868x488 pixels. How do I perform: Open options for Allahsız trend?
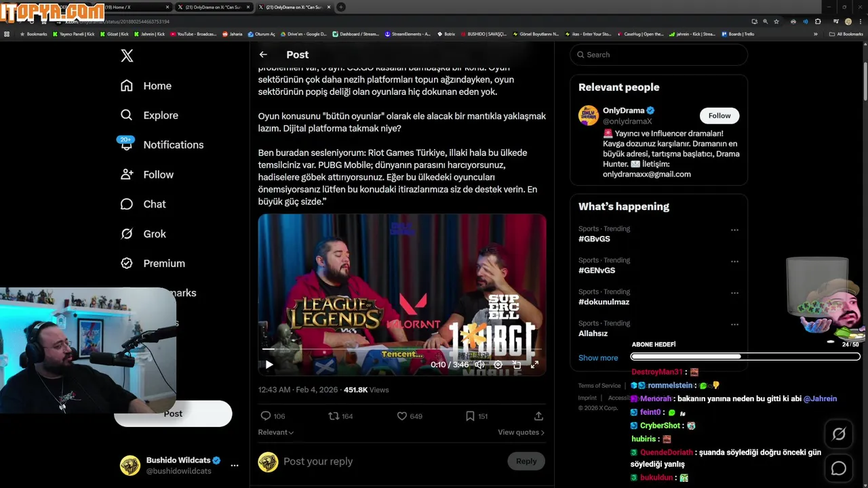[734, 325]
